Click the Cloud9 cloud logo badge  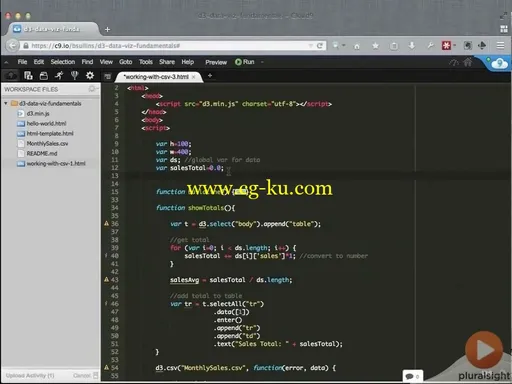coord(499,63)
